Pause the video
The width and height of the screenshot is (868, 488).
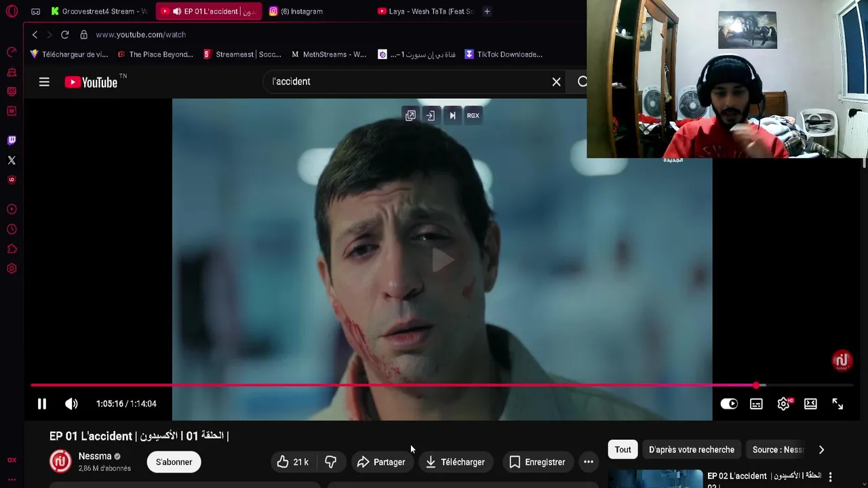(x=41, y=404)
